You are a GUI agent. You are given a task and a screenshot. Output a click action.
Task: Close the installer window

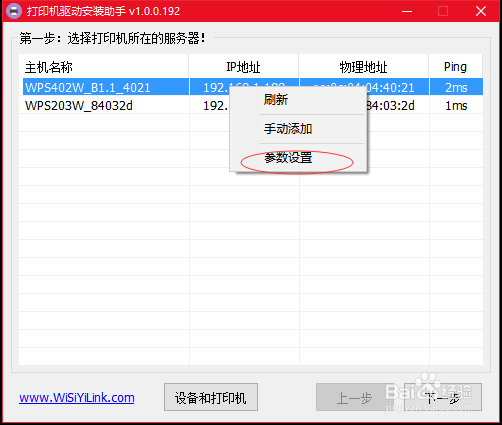tap(480, 11)
